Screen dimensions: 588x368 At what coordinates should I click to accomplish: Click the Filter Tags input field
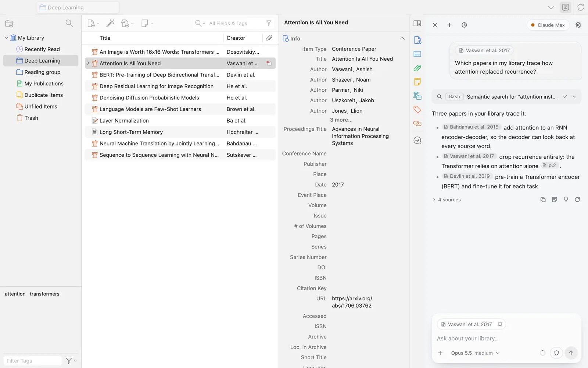pyautogui.click(x=33, y=361)
